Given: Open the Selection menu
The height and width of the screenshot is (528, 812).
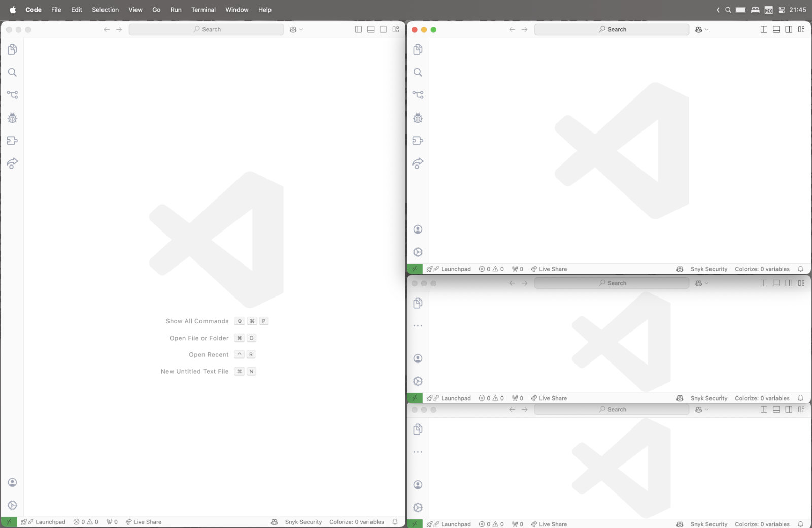Looking at the screenshot, I should 105,10.
